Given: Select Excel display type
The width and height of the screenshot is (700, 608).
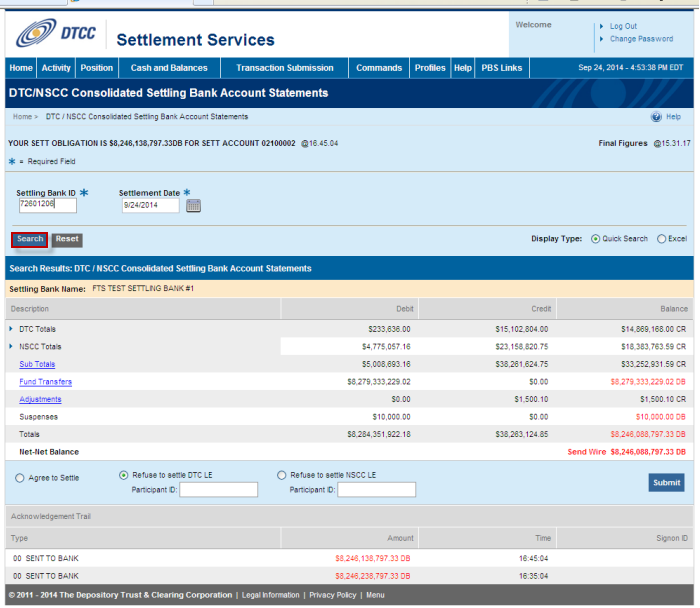Looking at the screenshot, I should coord(661,239).
